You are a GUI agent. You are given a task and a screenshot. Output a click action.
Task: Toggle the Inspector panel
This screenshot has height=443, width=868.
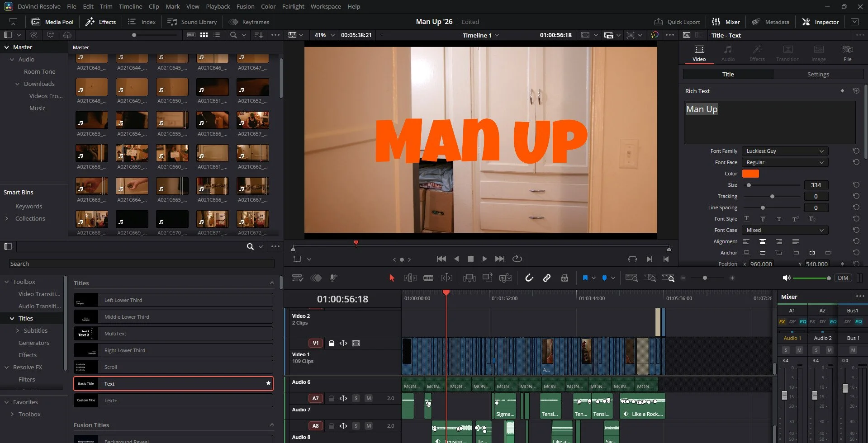tap(820, 22)
